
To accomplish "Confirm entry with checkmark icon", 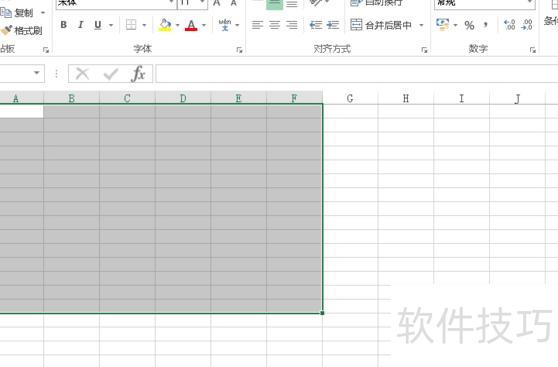I will tap(111, 74).
